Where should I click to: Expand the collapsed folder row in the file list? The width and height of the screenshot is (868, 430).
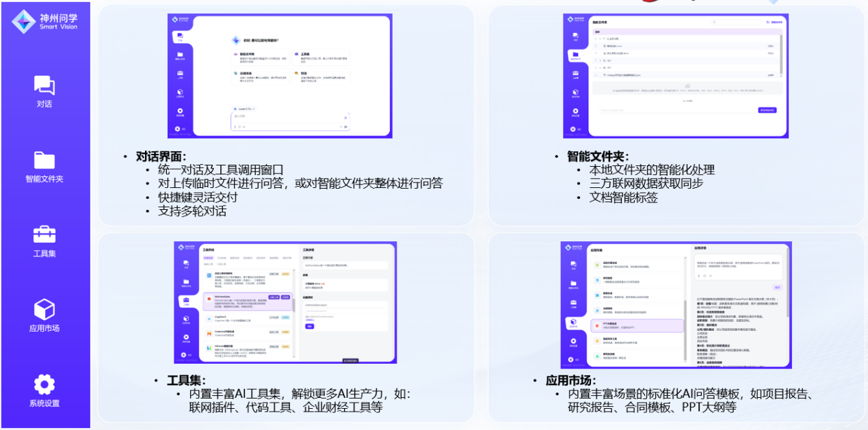[600, 60]
